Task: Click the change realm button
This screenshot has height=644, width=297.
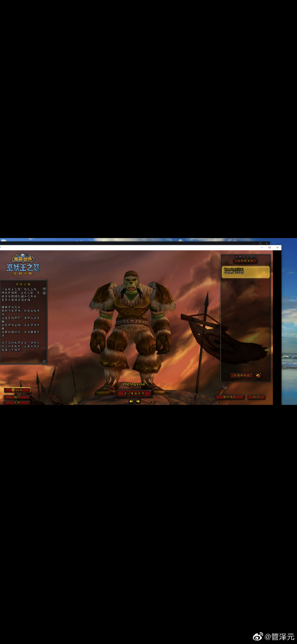Action: pos(245,261)
